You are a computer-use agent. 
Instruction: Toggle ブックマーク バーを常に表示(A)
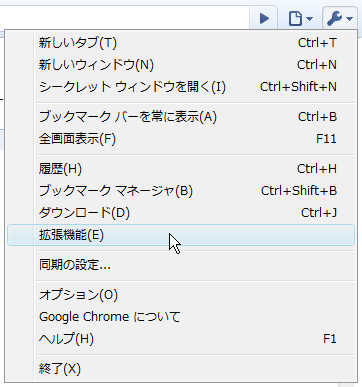coord(181,117)
